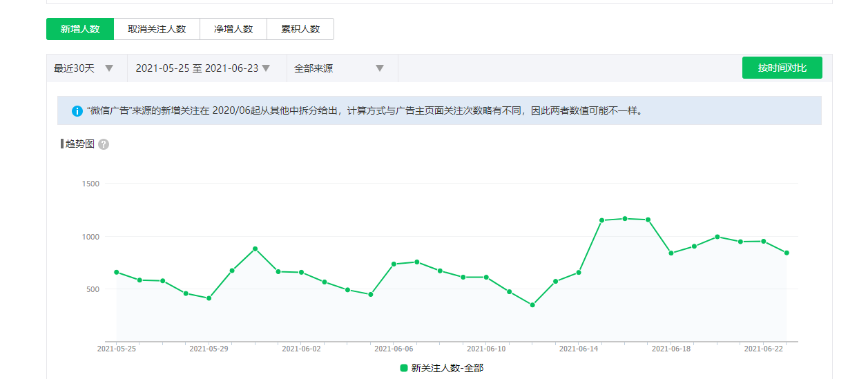Expand the 全部来源 source filter
Image resolution: width=868 pixels, height=379 pixels.
[x=314, y=68]
